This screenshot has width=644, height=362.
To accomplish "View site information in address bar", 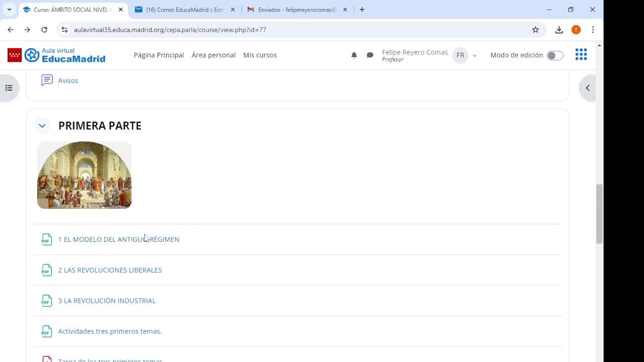I will click(64, 30).
